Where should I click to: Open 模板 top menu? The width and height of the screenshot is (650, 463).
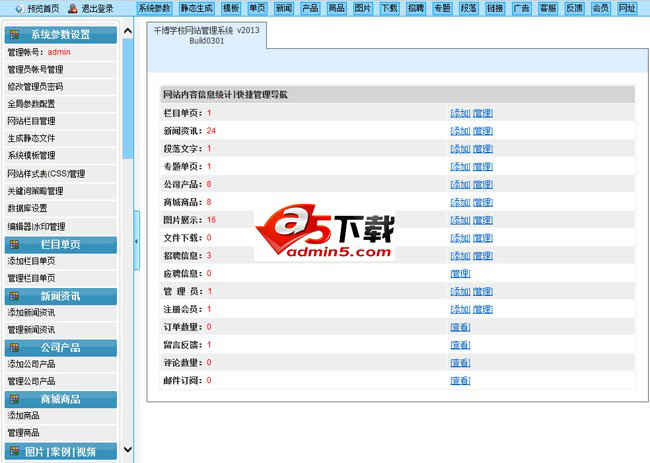coord(231,8)
